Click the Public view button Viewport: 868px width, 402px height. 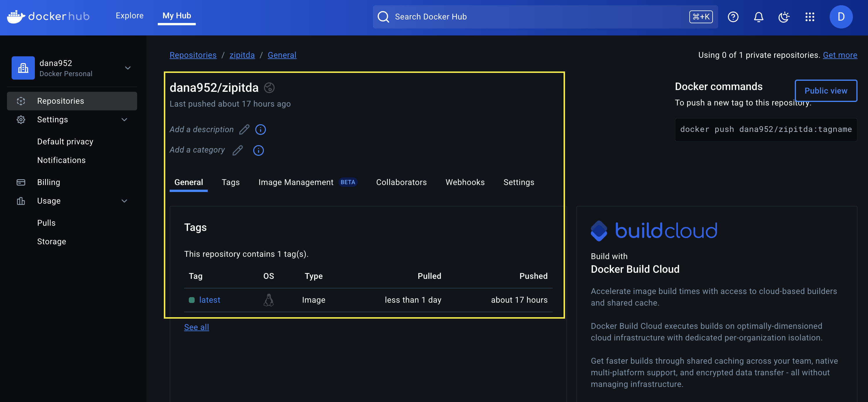(x=826, y=91)
